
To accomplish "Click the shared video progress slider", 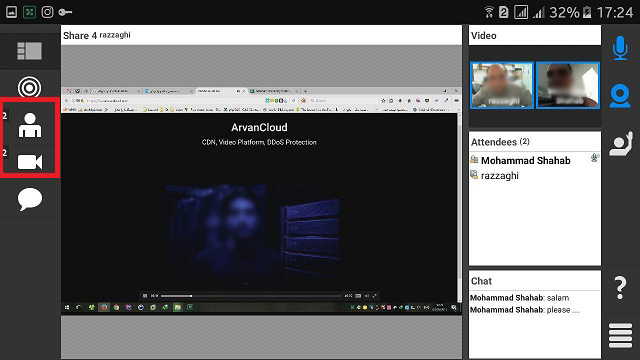I will [251, 296].
